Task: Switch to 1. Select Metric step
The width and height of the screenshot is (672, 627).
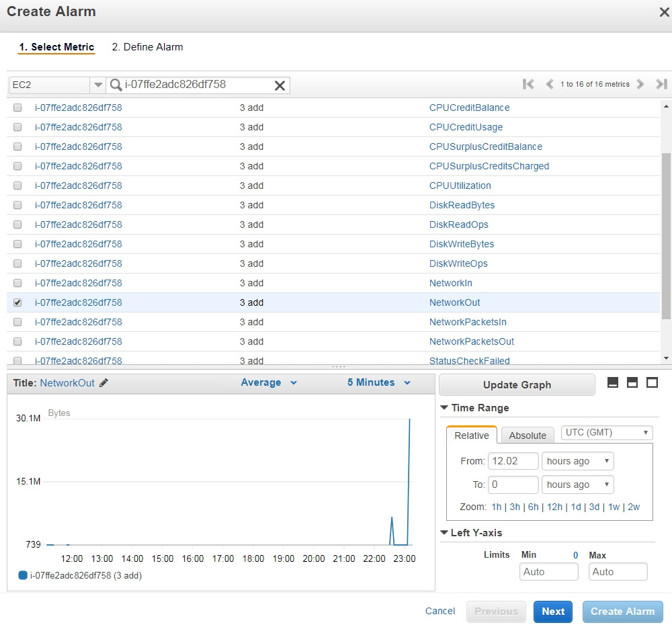Action: pyautogui.click(x=56, y=47)
